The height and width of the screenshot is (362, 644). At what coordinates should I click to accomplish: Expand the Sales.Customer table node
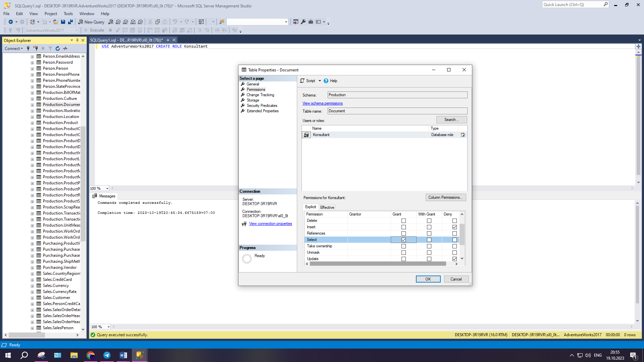33,298
